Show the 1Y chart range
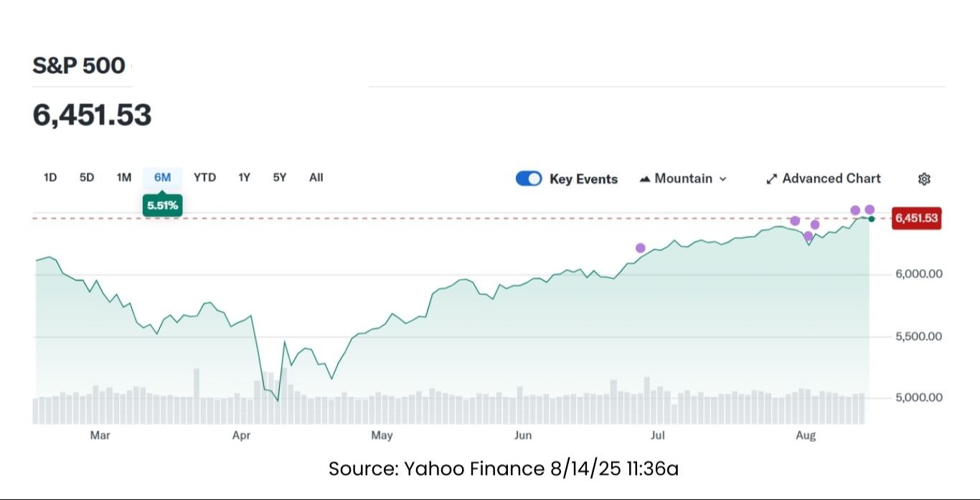Viewport: 980px width, 500px height. click(x=244, y=177)
